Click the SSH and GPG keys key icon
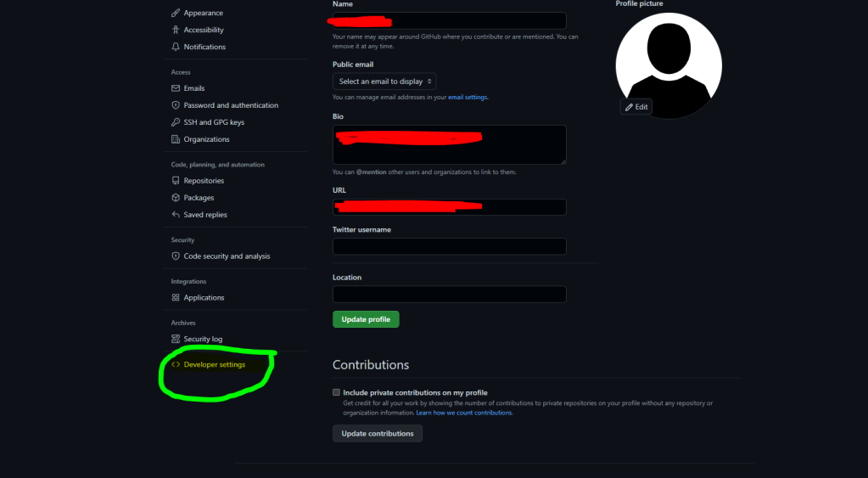 pos(176,122)
